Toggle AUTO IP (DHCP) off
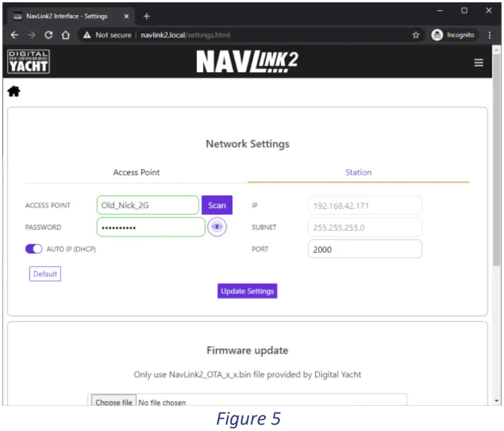This screenshot has width=504, height=431. pyautogui.click(x=35, y=248)
